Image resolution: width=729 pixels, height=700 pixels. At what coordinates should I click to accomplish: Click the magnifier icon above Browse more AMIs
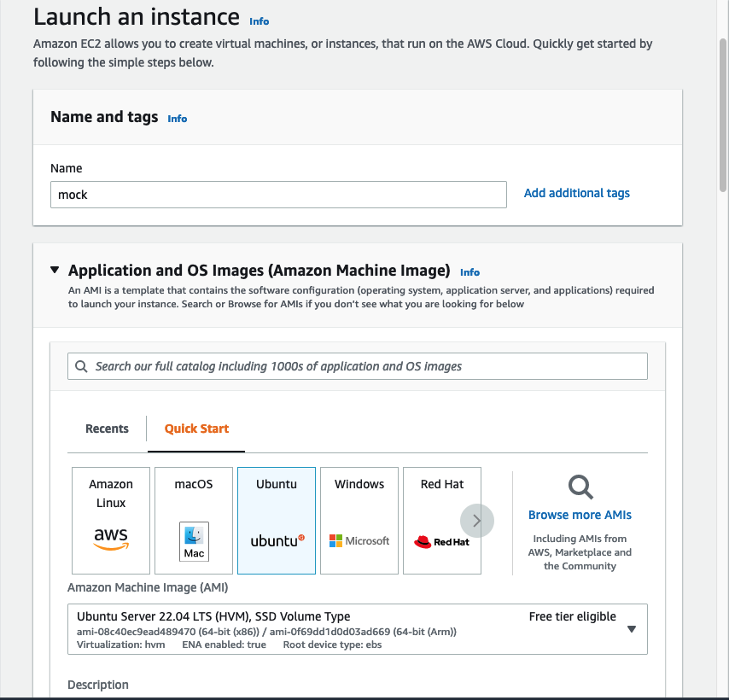coord(580,487)
